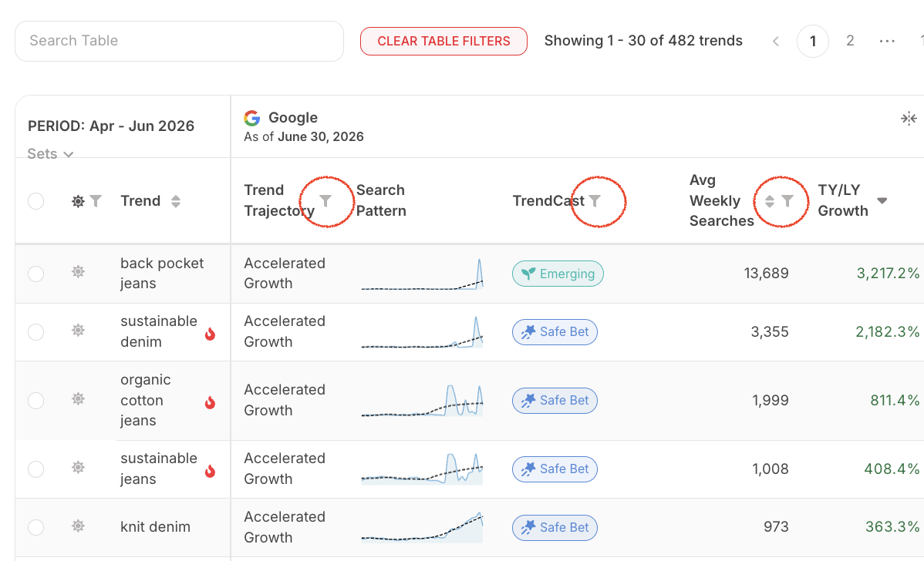
Task: Open the back pocket jeans search pattern chart
Action: pos(422,274)
